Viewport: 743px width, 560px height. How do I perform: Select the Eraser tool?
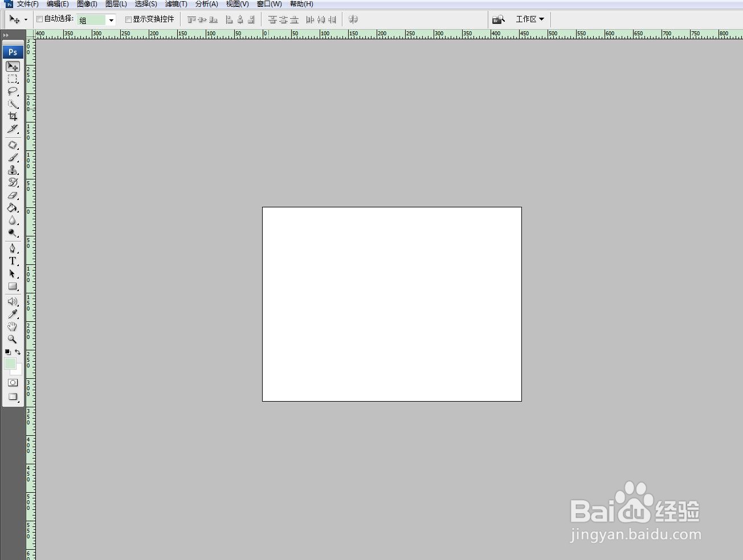tap(13, 195)
